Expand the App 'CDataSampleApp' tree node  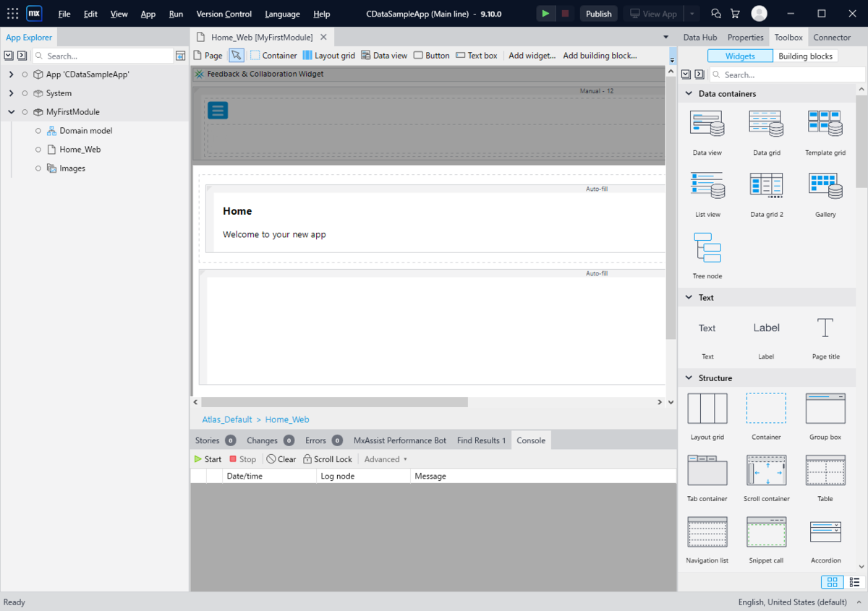pos(11,74)
